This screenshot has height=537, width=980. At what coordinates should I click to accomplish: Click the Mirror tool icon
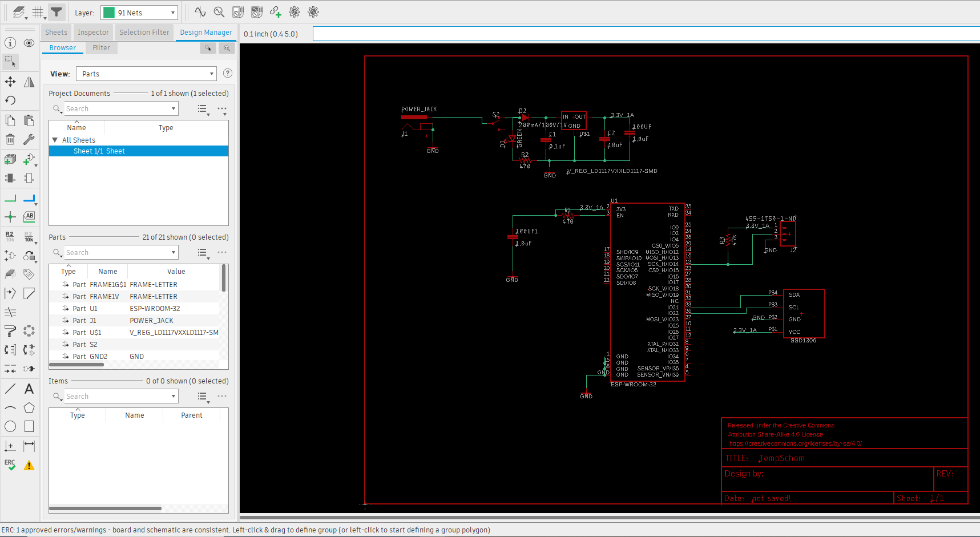pos(29,82)
